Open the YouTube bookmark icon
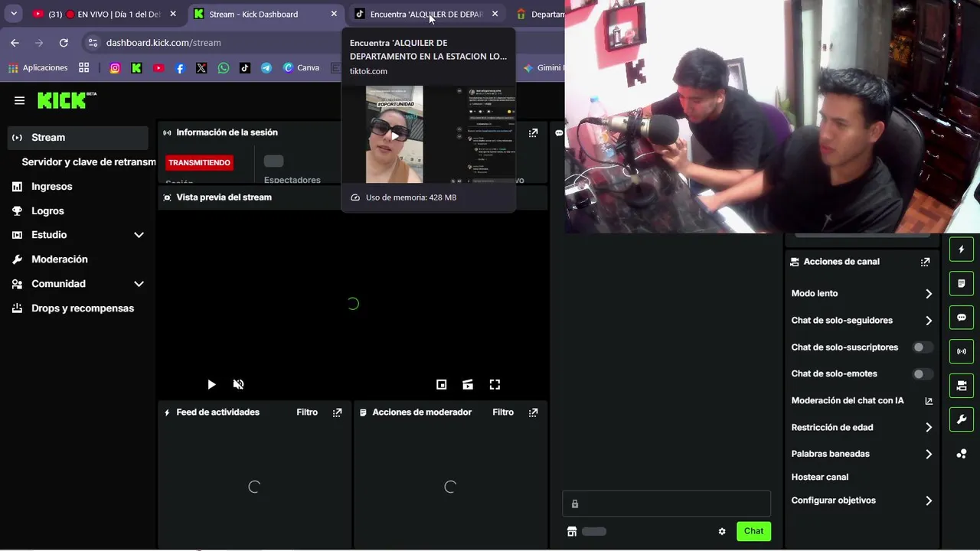980x551 pixels. tap(158, 68)
